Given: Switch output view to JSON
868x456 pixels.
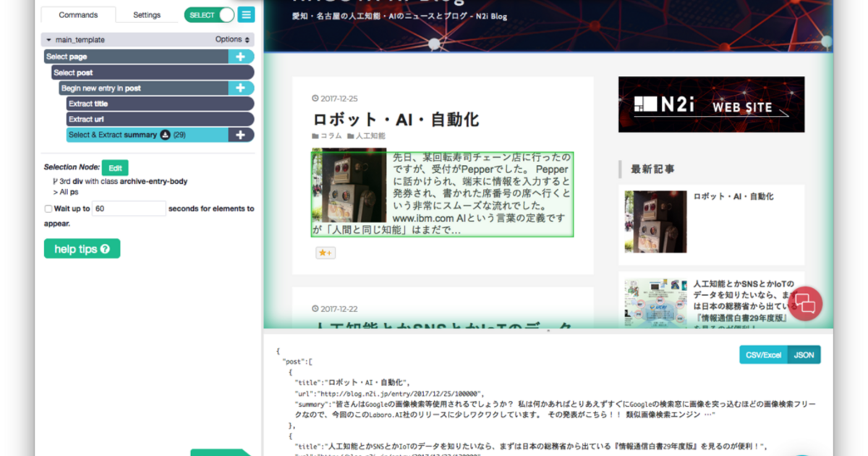Looking at the screenshot, I should [x=803, y=354].
